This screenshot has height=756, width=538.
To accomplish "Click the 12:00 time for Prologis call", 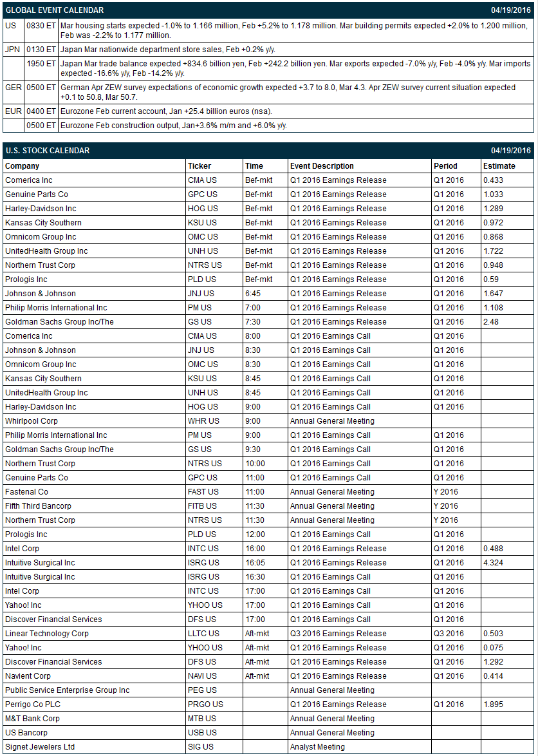I will [255, 534].
